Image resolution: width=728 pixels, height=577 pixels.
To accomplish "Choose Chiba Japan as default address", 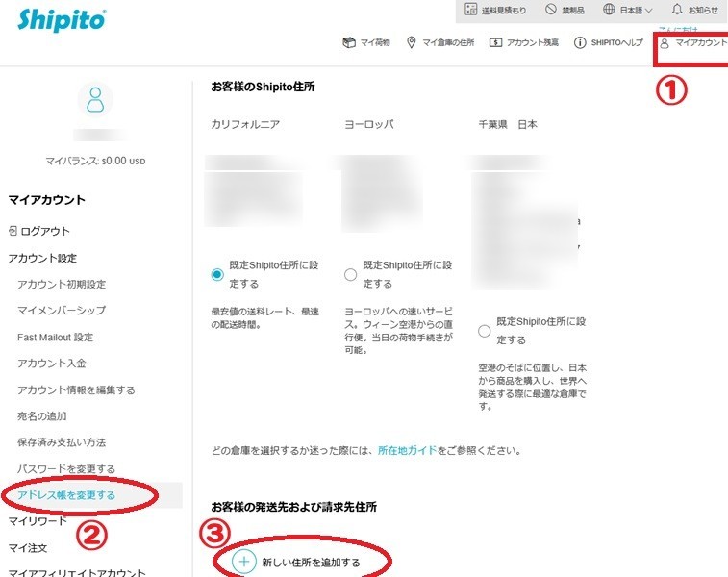I will pyautogui.click(x=484, y=331).
